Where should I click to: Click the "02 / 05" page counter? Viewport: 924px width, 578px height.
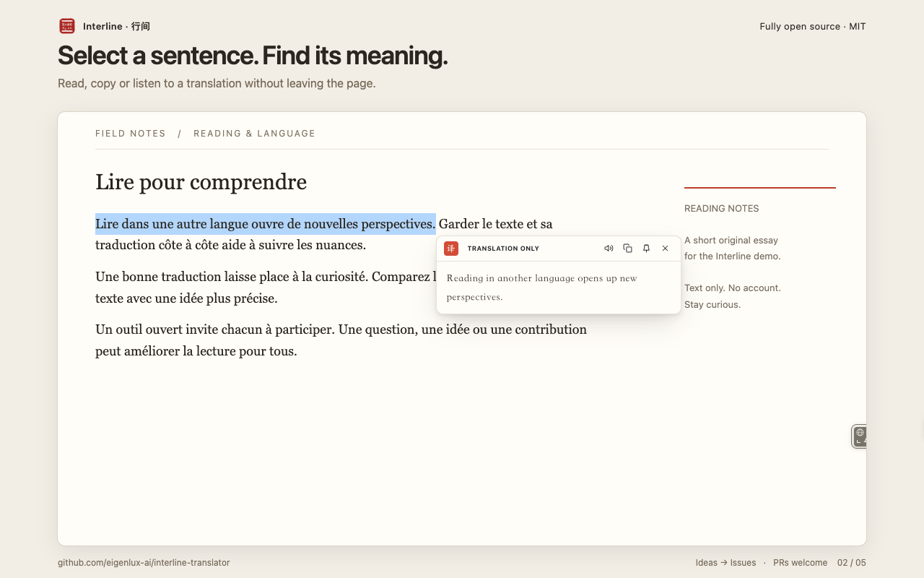(x=852, y=563)
